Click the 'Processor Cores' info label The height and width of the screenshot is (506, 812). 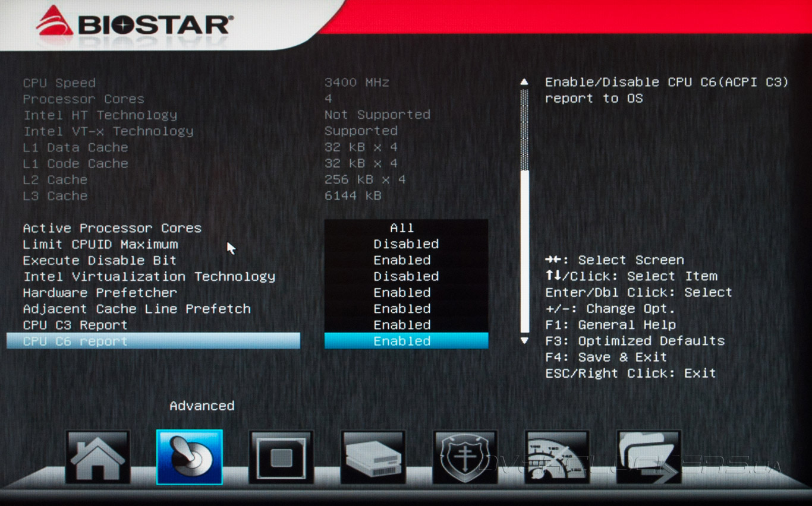pyautogui.click(x=84, y=99)
